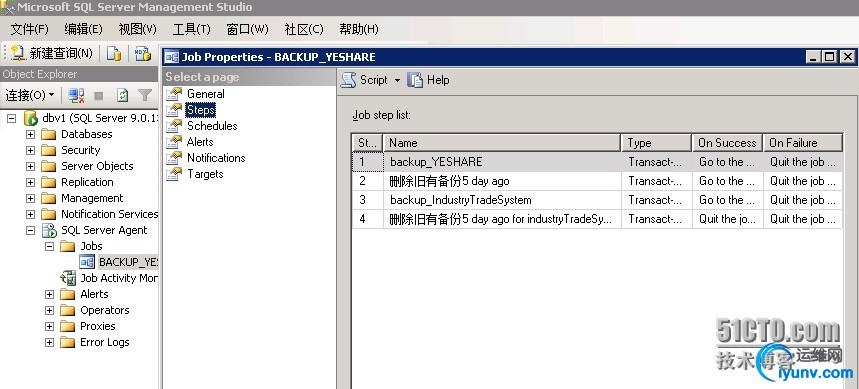Click the Database Engine Query icon
Screen dimensions: 859x389
click(x=114, y=53)
